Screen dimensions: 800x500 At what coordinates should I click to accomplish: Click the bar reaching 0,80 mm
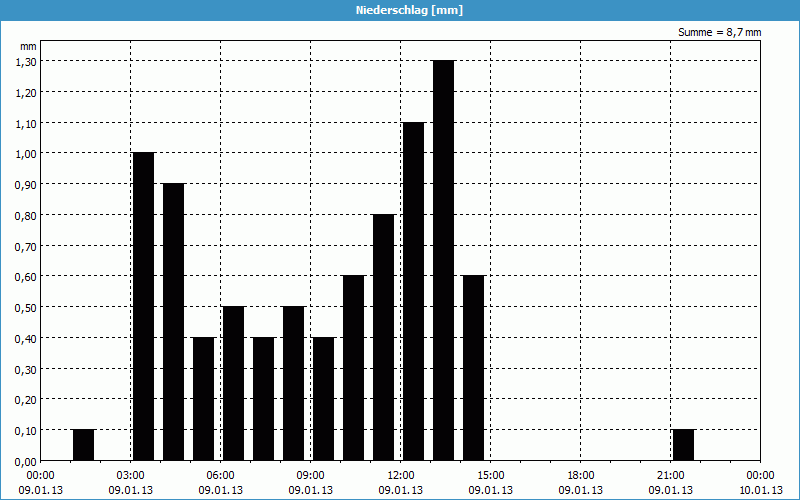(383, 337)
